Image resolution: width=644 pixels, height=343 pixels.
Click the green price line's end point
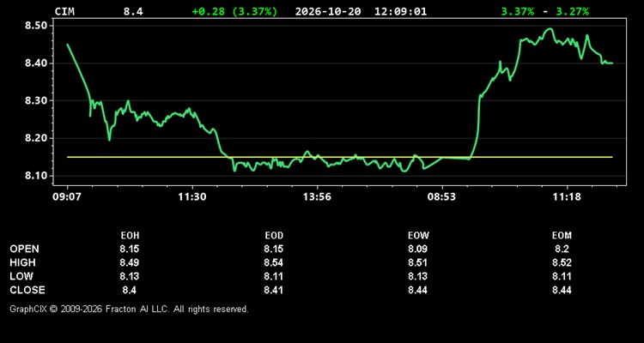click(x=612, y=63)
